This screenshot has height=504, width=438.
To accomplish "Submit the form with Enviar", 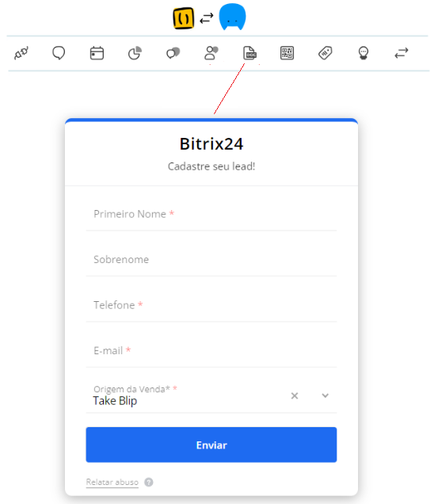I will (x=211, y=445).
